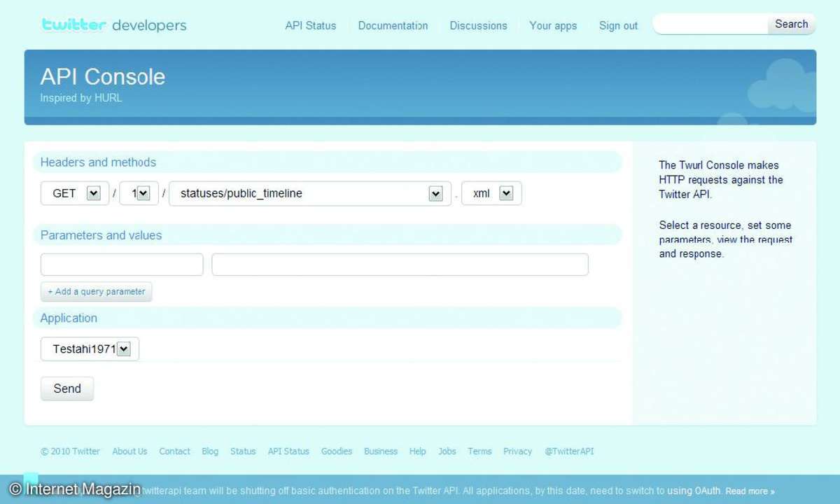The width and height of the screenshot is (840, 504).
Task: Open the Business footer link
Action: (381, 451)
